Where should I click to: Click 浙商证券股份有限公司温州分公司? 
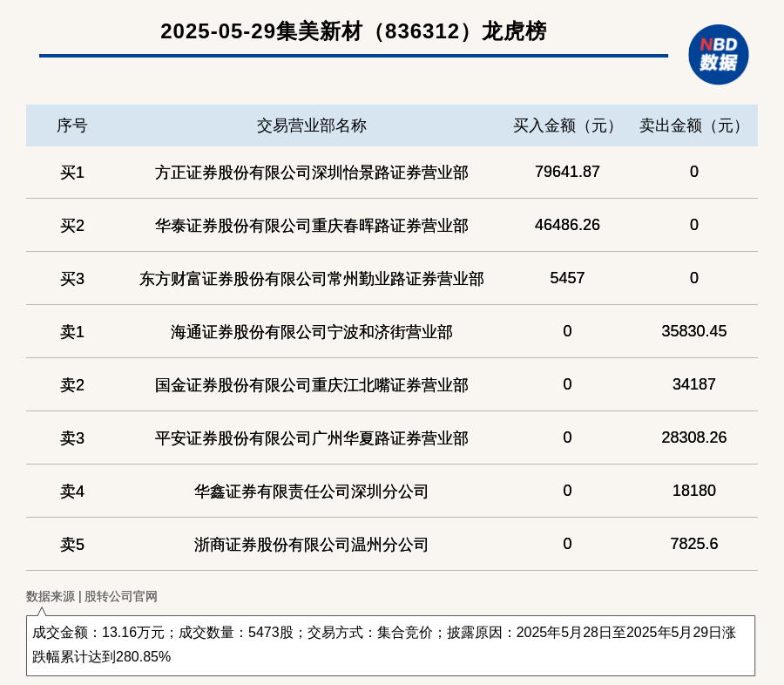[312, 544]
